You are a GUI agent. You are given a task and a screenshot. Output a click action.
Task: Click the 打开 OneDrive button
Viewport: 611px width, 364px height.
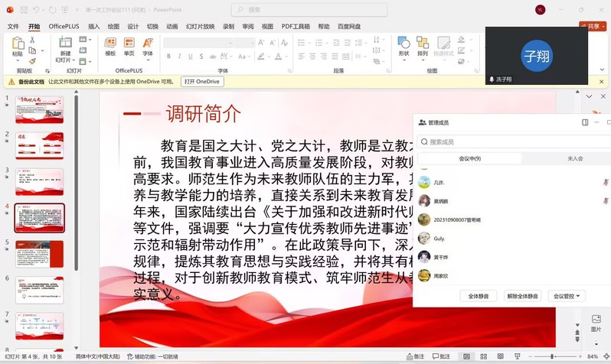tap(202, 82)
